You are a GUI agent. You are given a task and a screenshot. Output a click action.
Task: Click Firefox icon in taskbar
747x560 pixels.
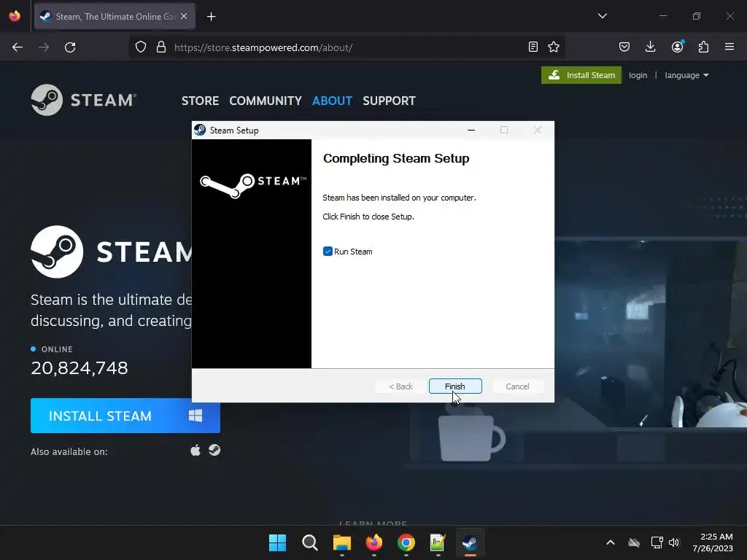point(374,542)
